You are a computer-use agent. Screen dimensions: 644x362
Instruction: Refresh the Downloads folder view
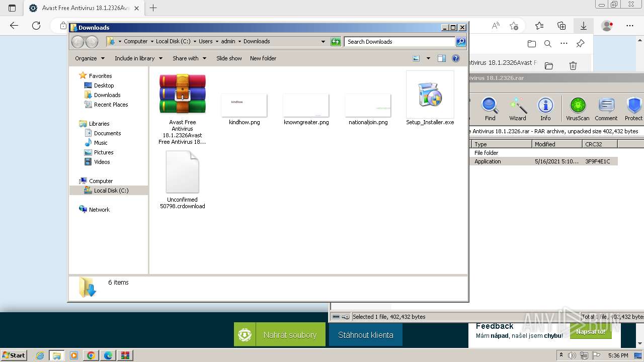336,42
